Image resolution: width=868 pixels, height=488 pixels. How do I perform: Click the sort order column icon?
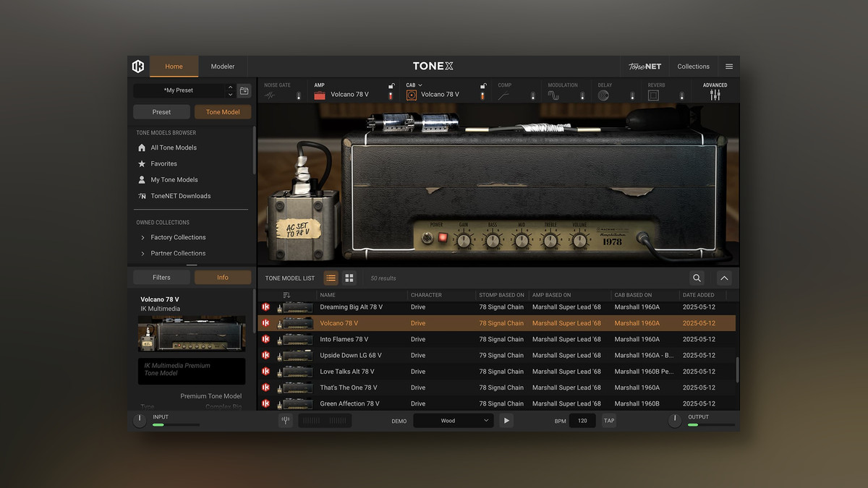tap(286, 295)
